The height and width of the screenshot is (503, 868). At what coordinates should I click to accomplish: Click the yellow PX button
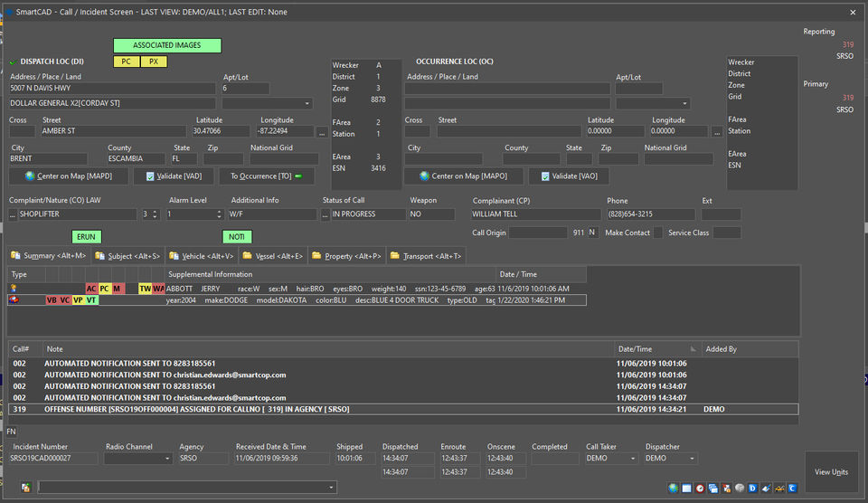coord(154,62)
